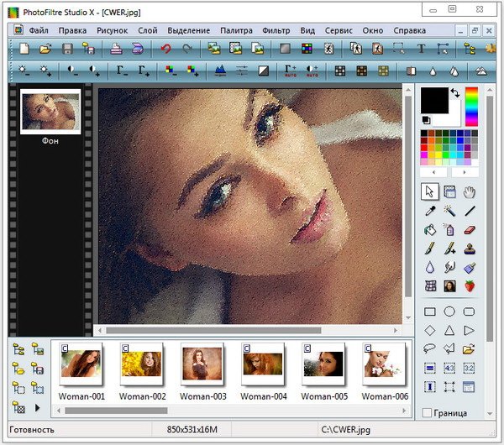Open the Фильтр menu
504x445 pixels.
pyautogui.click(x=276, y=30)
